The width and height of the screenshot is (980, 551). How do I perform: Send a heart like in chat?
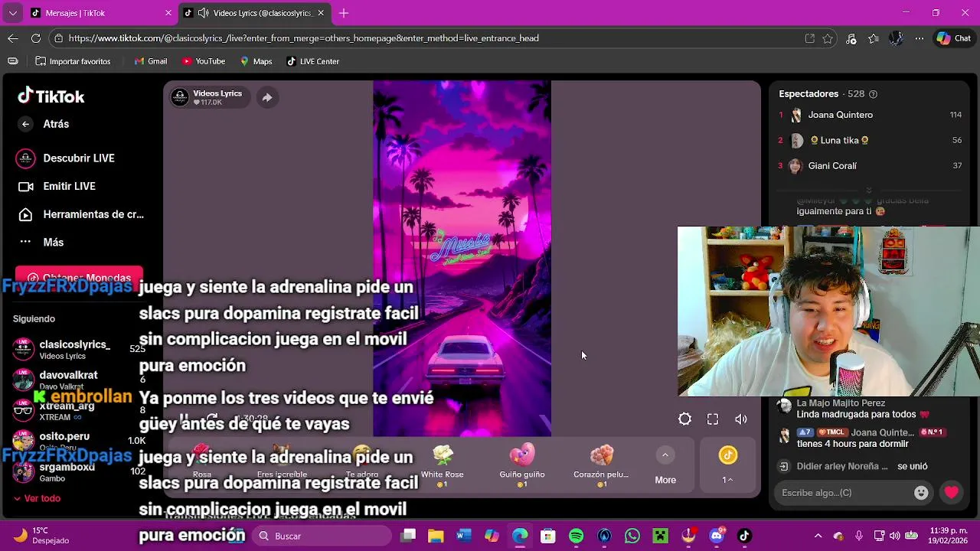(x=951, y=493)
